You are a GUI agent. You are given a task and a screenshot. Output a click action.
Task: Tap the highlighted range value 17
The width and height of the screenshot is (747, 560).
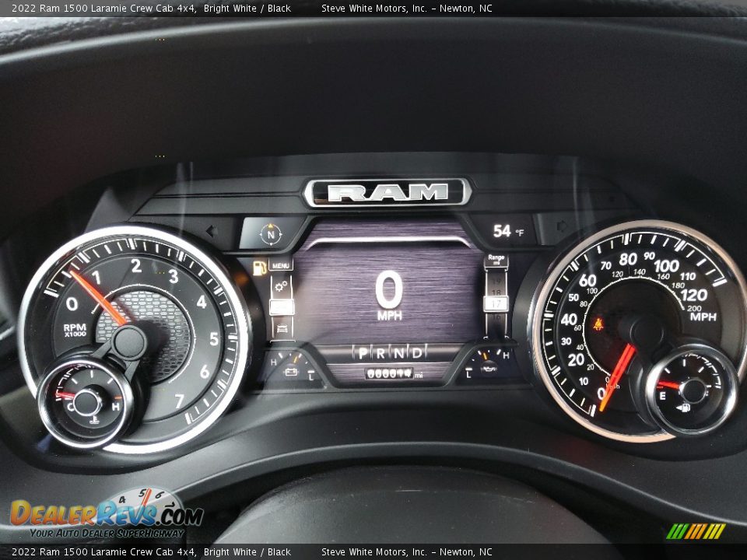(x=496, y=303)
